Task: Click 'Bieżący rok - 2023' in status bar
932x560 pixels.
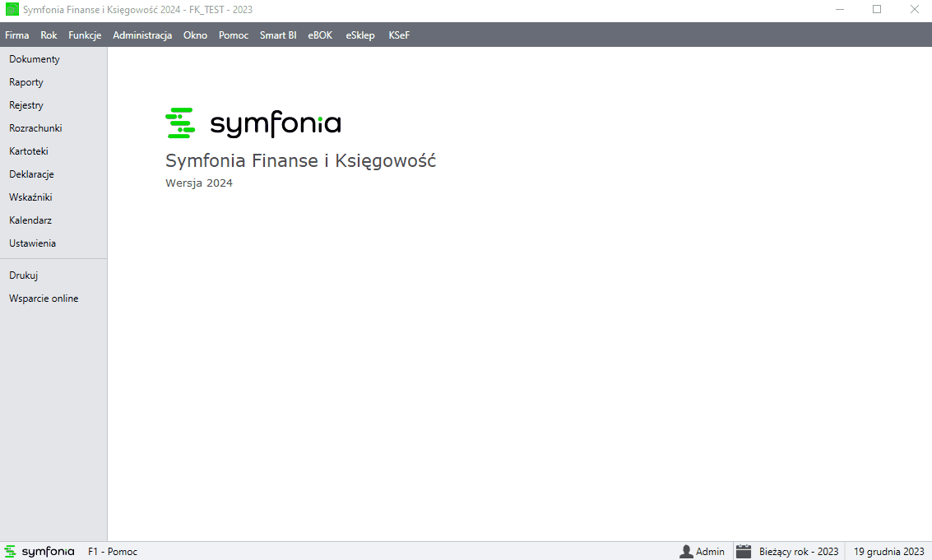Action: (799, 552)
